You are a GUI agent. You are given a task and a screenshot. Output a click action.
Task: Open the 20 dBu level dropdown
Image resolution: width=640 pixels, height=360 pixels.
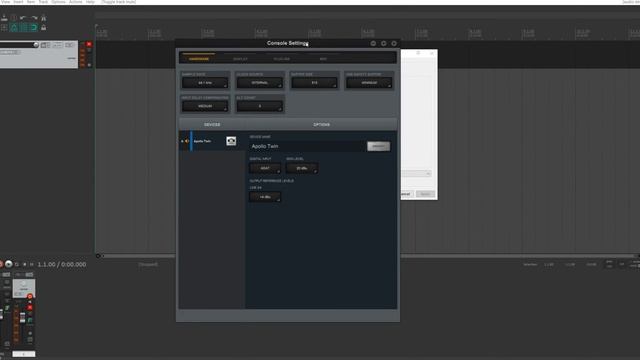tap(302, 168)
